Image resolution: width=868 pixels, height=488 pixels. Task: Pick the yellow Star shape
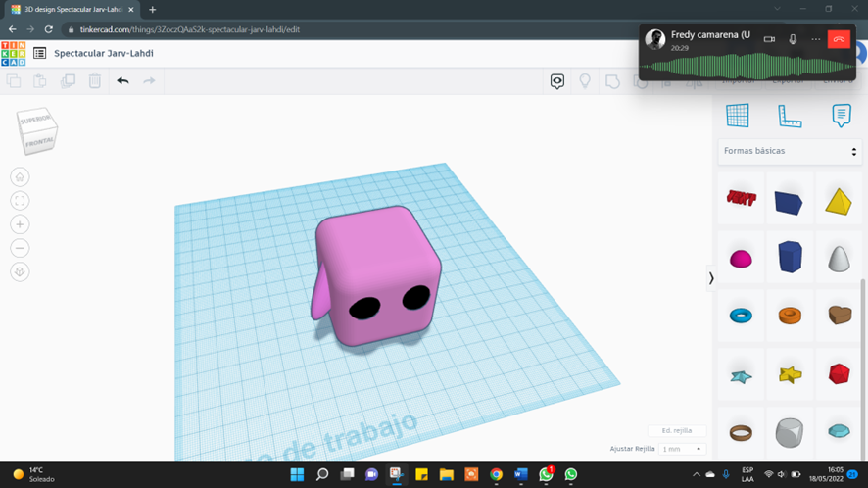coord(790,375)
